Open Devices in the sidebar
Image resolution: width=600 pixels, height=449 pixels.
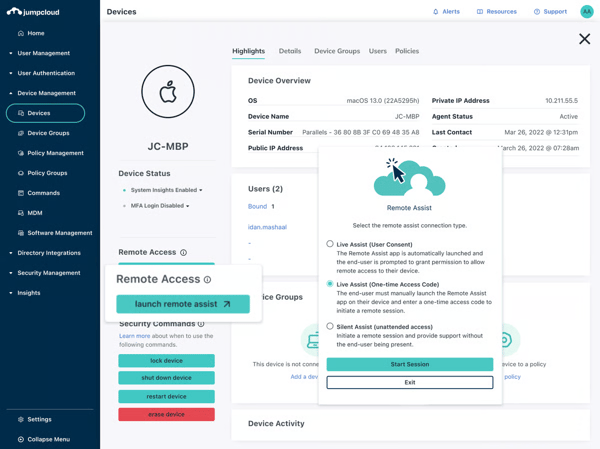(x=45, y=113)
